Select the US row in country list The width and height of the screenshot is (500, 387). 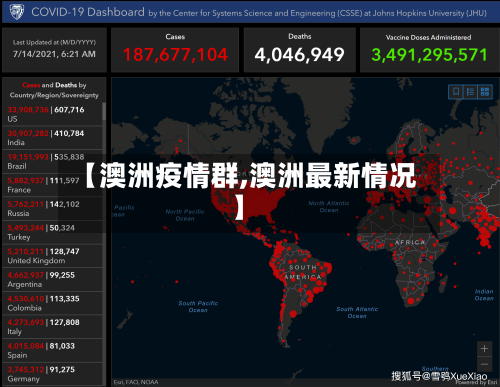tap(53, 114)
